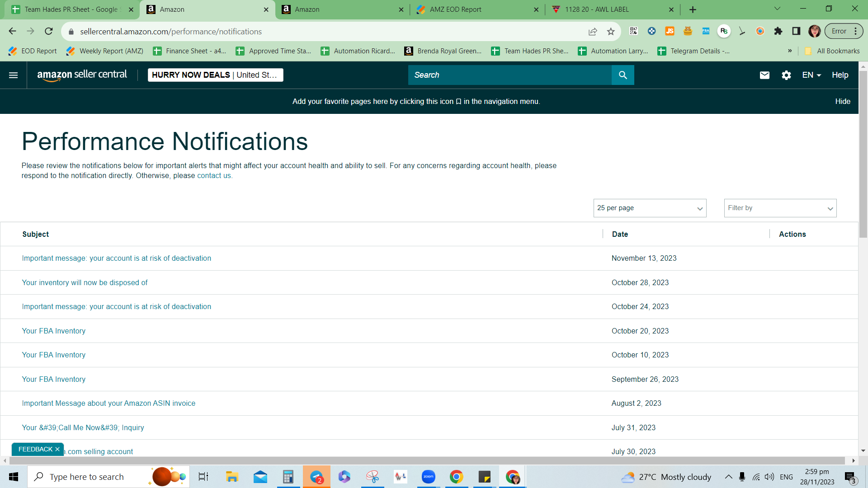Open Zoom from the taskbar
This screenshot has width=868, height=488.
pos(428,477)
